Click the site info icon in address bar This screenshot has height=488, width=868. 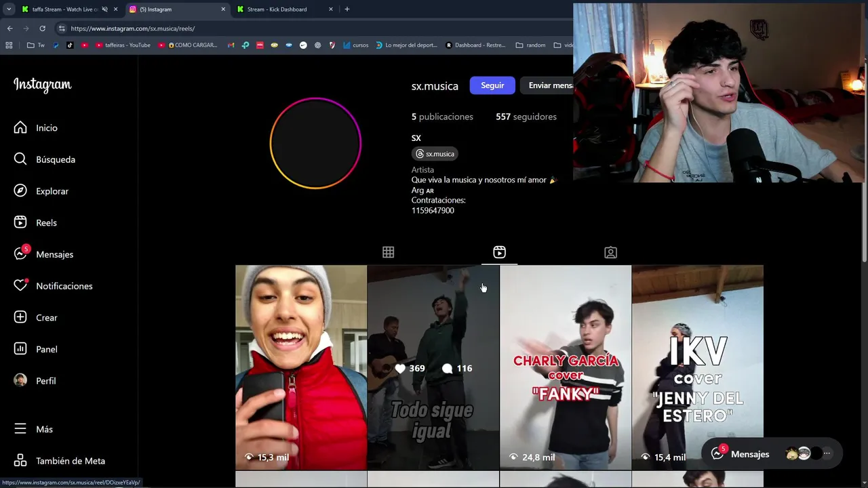(x=62, y=28)
